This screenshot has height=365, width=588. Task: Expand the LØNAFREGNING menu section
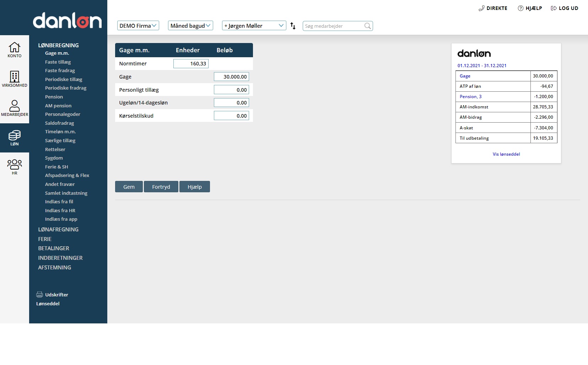pyautogui.click(x=58, y=230)
